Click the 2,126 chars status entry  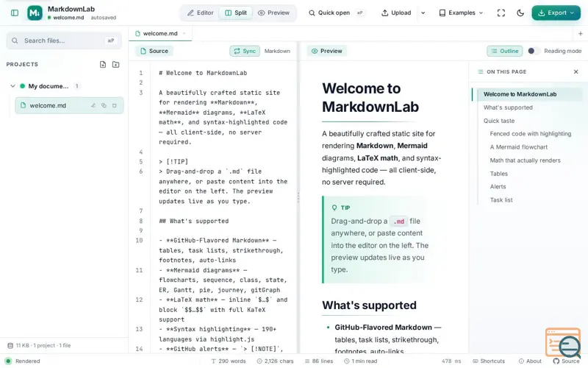(275, 361)
